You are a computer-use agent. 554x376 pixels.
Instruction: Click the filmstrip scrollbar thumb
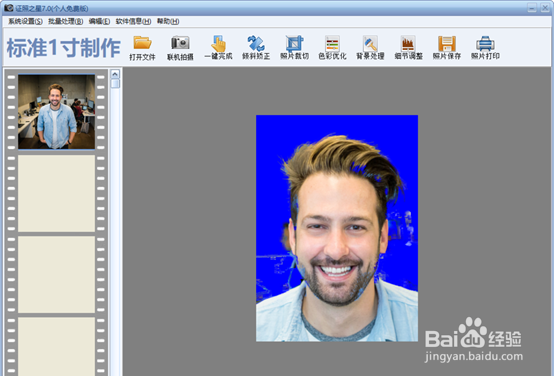point(115,84)
